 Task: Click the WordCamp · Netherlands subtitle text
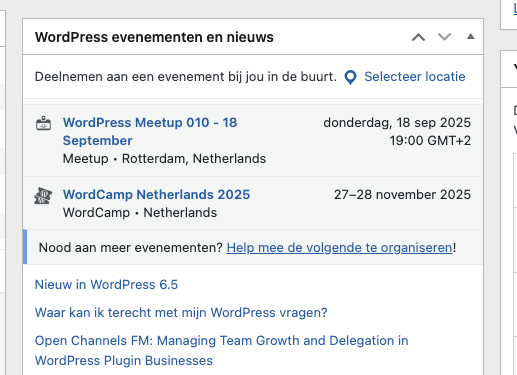140,213
